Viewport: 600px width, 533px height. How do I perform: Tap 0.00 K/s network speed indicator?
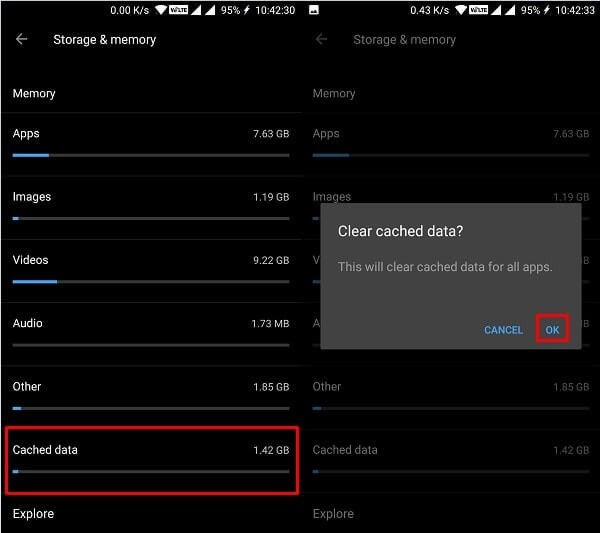(130, 10)
